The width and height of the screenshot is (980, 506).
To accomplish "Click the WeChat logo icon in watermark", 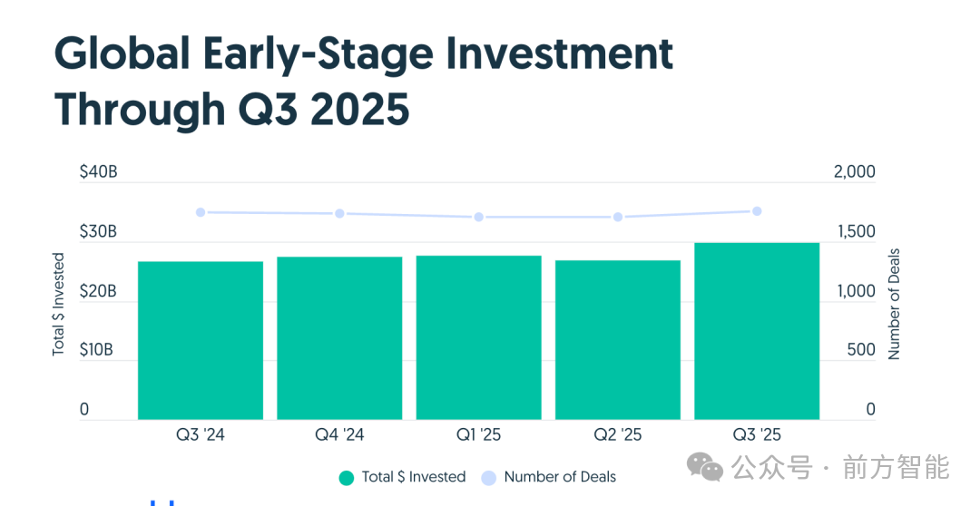I will (705, 466).
